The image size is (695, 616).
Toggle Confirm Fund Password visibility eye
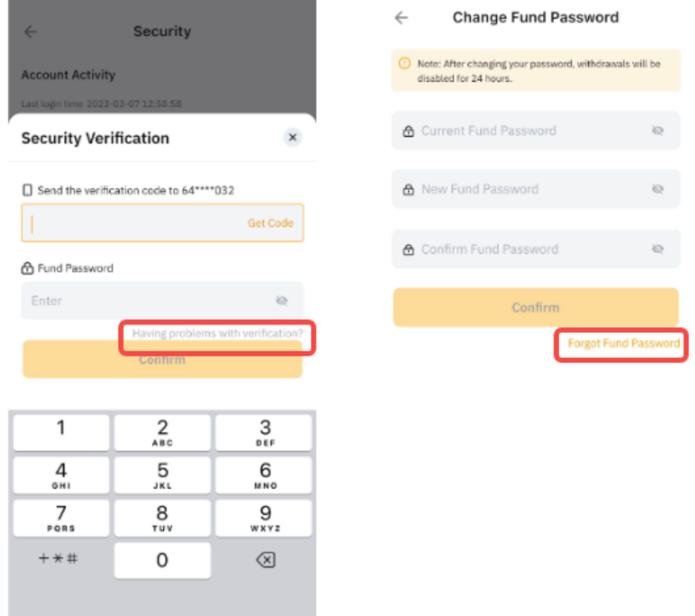[657, 249]
